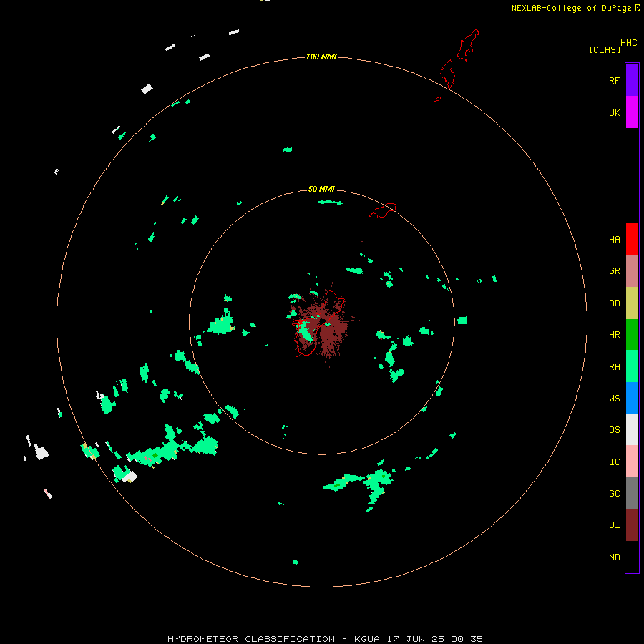The width and height of the screenshot is (644, 644).
Task: Select the IC pink legend block
Action: click(x=632, y=462)
